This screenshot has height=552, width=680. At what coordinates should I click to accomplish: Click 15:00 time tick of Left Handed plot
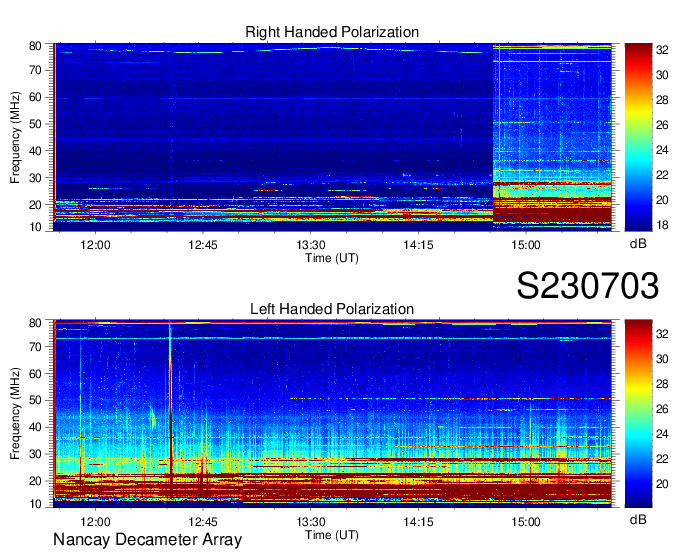[x=526, y=522]
